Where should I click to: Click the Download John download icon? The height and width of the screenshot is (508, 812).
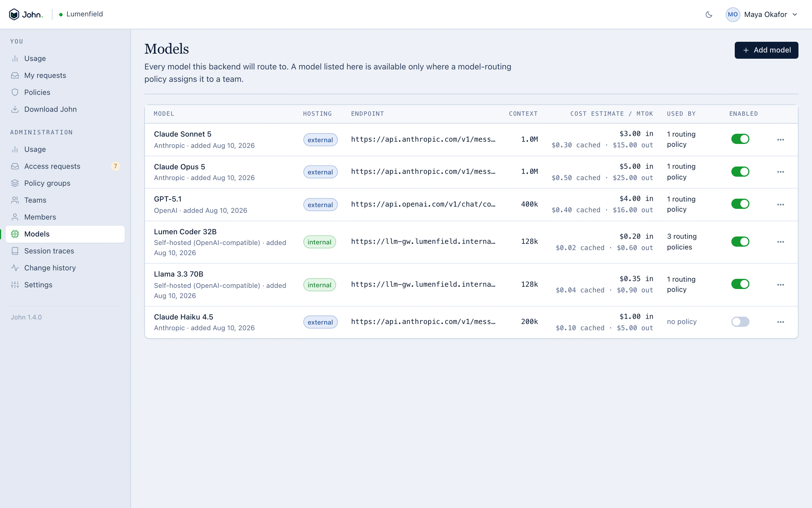(x=15, y=109)
